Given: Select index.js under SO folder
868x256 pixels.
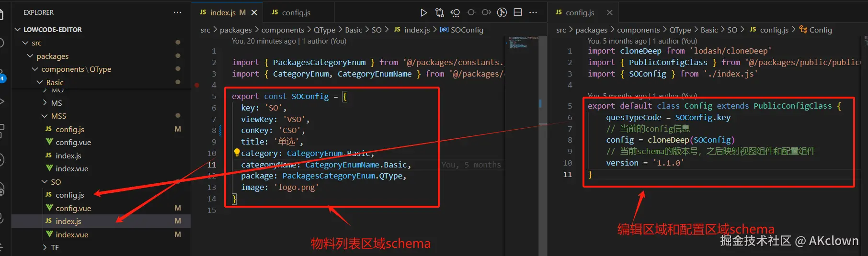Looking at the screenshot, I should 69,221.
